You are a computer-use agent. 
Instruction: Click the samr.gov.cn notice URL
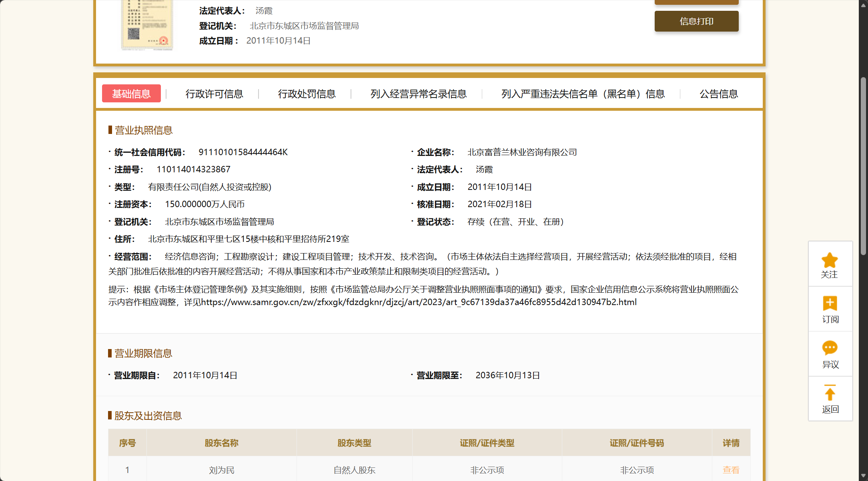pos(418,302)
